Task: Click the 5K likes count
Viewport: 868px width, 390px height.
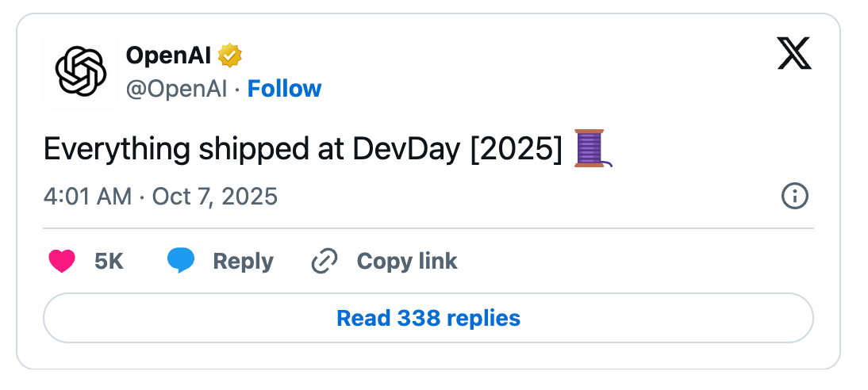Action: tap(109, 261)
